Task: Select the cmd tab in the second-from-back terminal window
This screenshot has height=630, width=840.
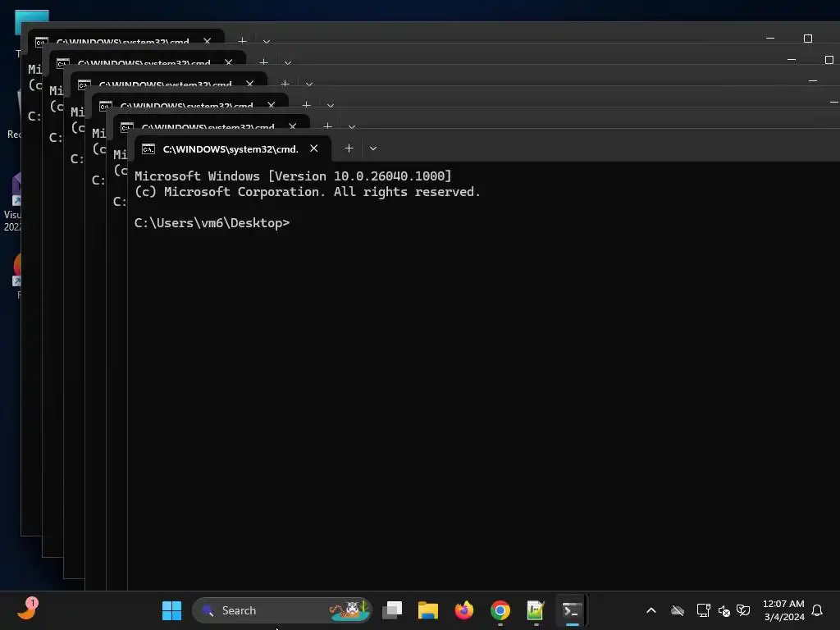Action: [147, 59]
